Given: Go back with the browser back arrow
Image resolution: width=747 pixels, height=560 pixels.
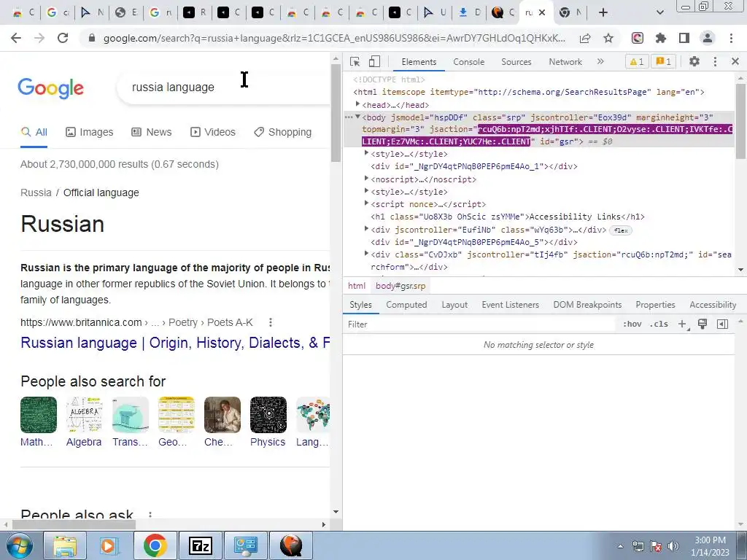Looking at the screenshot, I should click(x=16, y=38).
